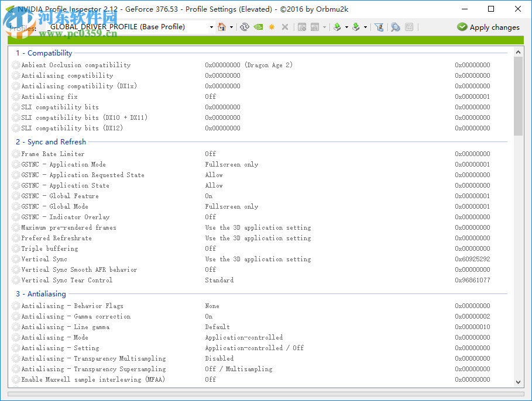Click 'Standard' value of Vertical Sync Tear Control
Screen dimensions: 532x401
coord(219,280)
